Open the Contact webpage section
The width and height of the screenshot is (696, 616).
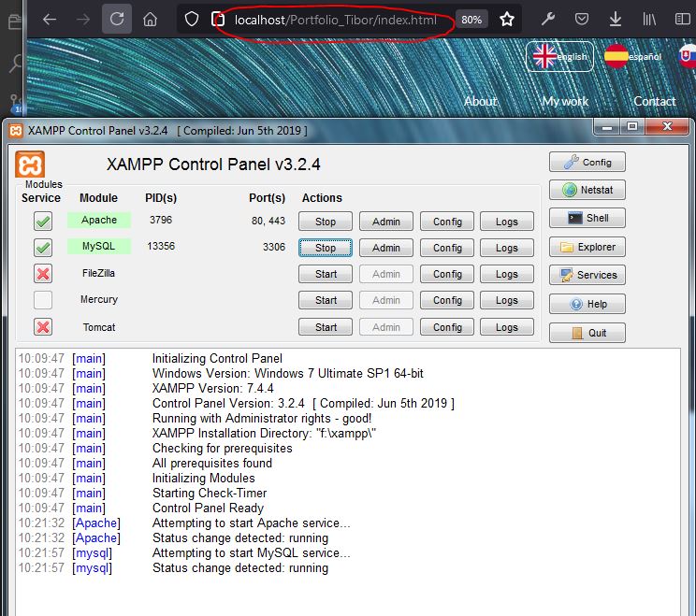(x=655, y=101)
